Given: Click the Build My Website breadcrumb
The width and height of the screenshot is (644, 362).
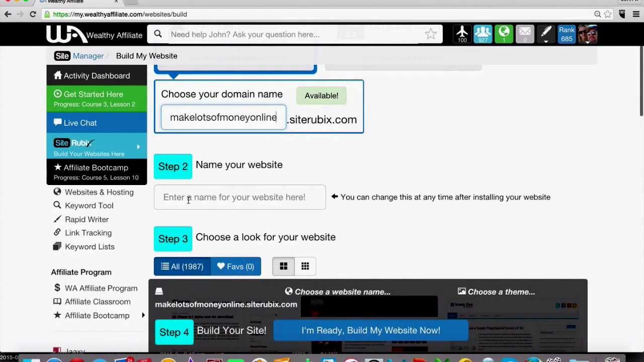Looking at the screenshot, I should [146, 56].
